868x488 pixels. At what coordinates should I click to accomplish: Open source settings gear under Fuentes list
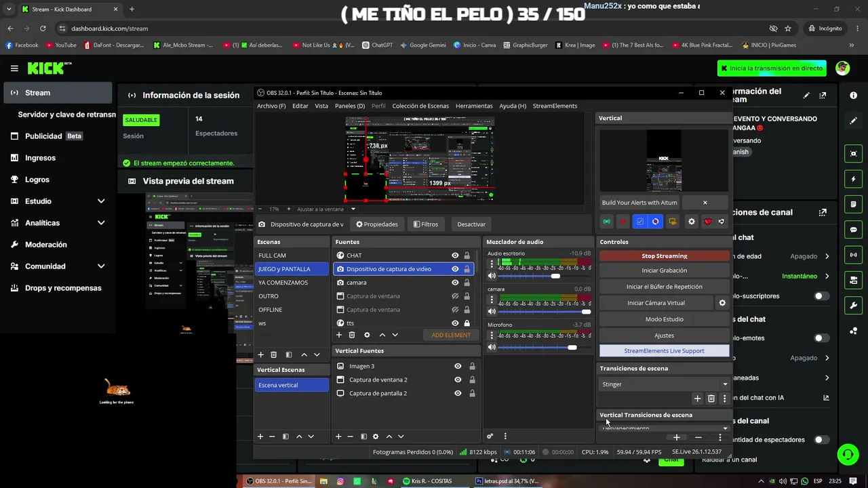367,335
